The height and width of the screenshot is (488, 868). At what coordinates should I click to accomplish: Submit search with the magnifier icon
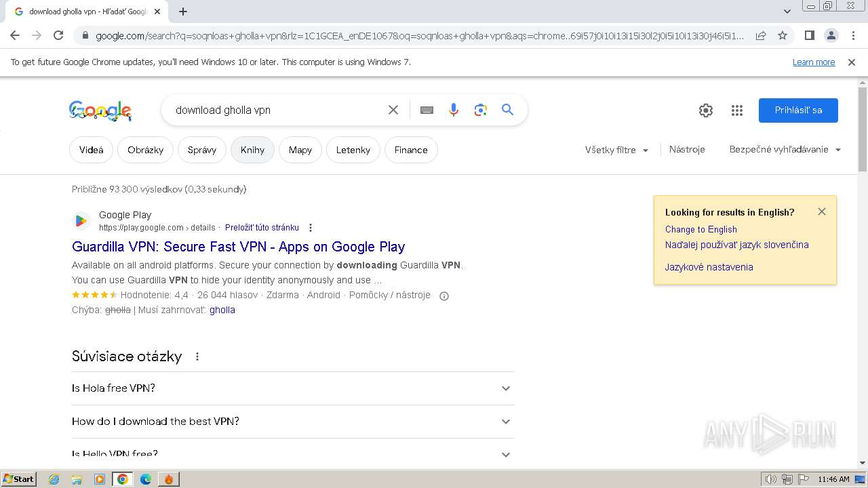[x=507, y=110]
